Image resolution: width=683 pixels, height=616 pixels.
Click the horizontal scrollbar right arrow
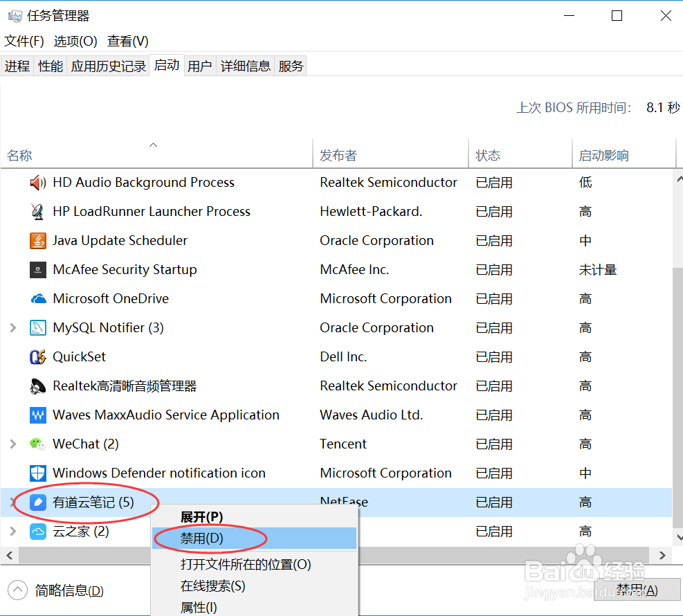[662, 556]
